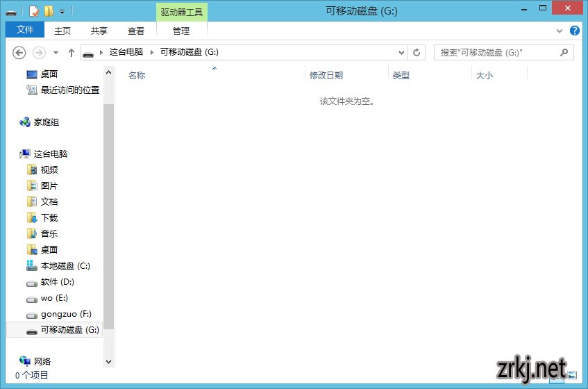The height and width of the screenshot is (389, 588).
Task: Open the Customize Quick Access Toolbar dropdown
Action: tap(62, 12)
